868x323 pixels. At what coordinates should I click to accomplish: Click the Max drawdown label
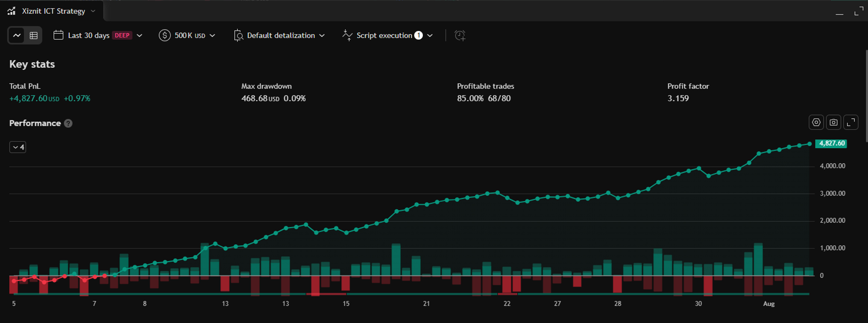point(267,86)
